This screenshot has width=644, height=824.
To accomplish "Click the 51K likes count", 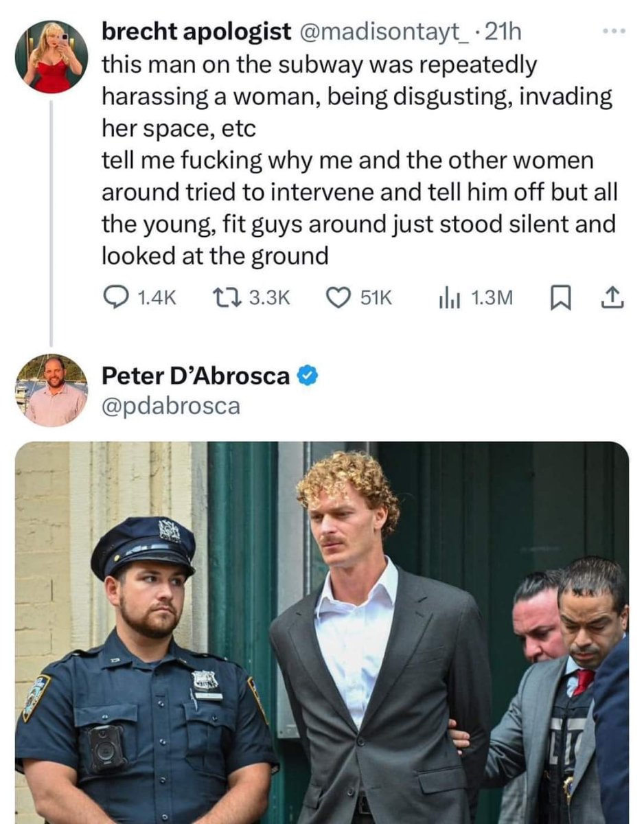I will (x=376, y=297).
